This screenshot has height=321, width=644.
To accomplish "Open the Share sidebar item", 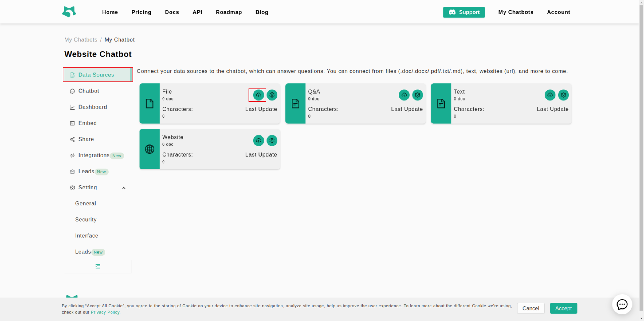I will [x=97, y=139].
